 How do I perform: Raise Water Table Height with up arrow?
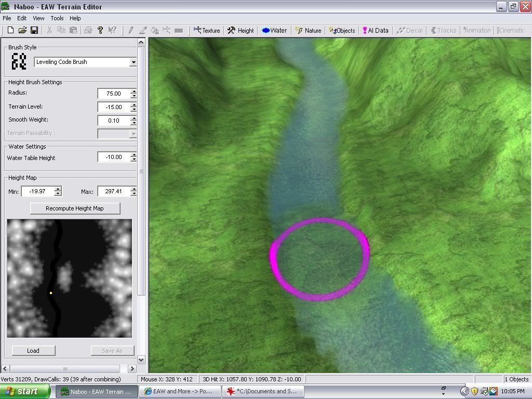[x=134, y=155]
